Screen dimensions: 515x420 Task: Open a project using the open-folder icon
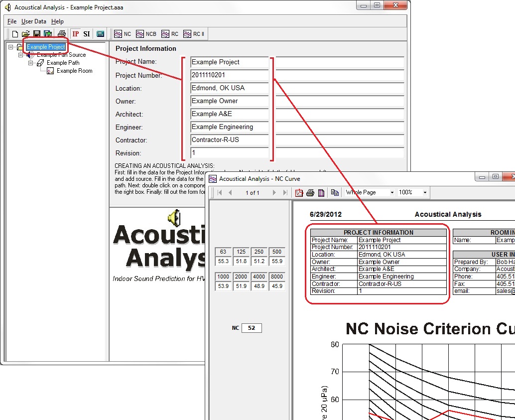click(25, 34)
